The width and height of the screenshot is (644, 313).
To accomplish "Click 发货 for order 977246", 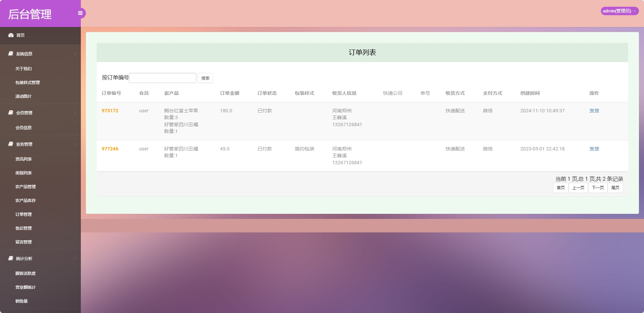I will click(594, 149).
